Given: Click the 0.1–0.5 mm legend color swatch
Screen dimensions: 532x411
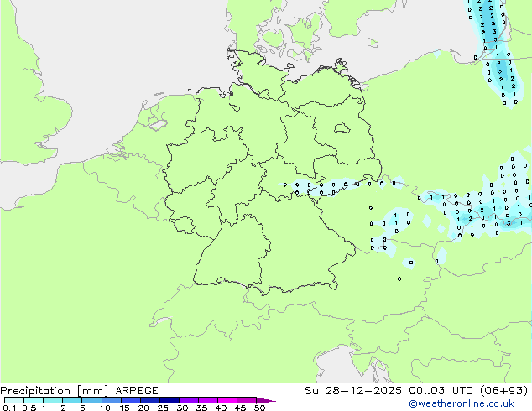Looking at the screenshot, I should 14,400.
